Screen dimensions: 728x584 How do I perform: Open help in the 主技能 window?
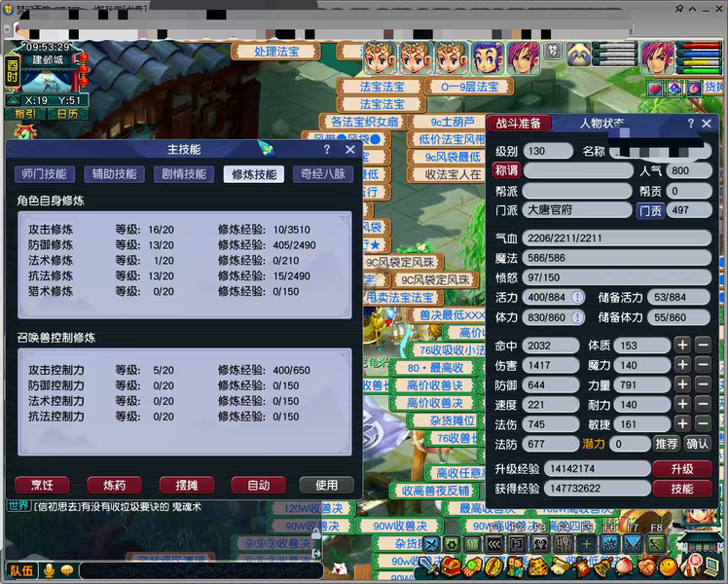(327, 149)
